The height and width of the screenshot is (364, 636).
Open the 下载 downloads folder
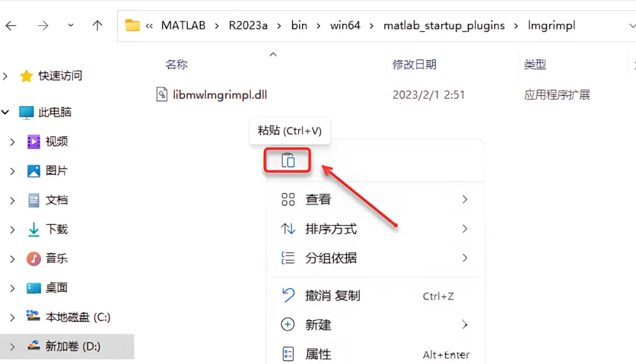click(57, 229)
